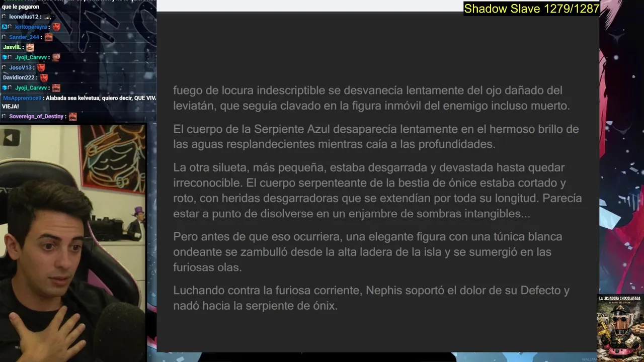The width and height of the screenshot is (644, 362).
Task: Click JasvllL's laughing face emote
Action: [30, 47]
